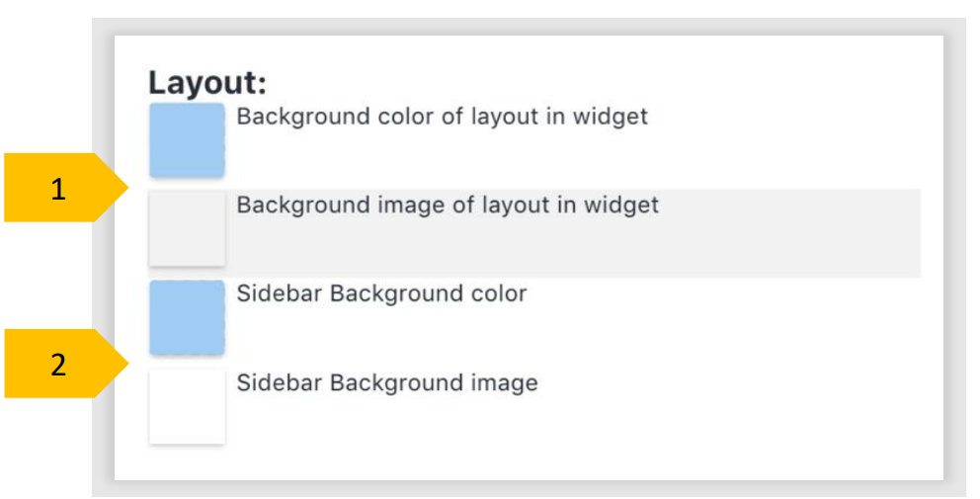Click the yellow callout marker numbered 2

pyautogui.click(x=59, y=364)
